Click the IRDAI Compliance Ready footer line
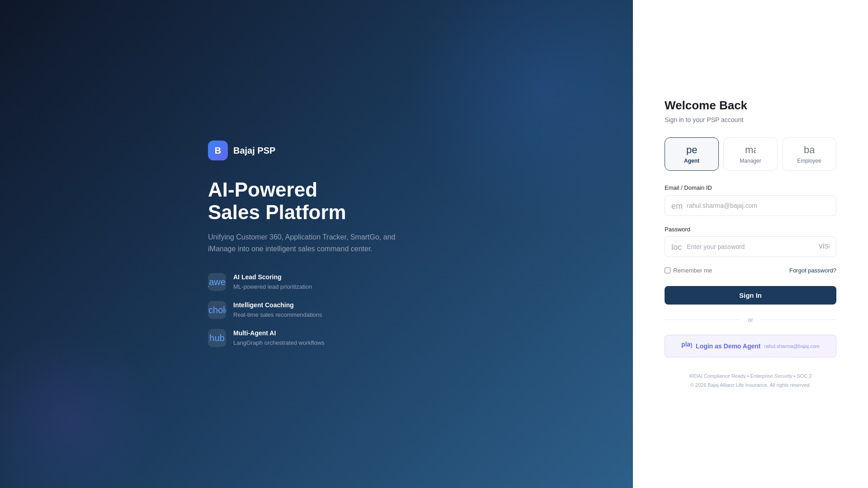 click(x=750, y=376)
